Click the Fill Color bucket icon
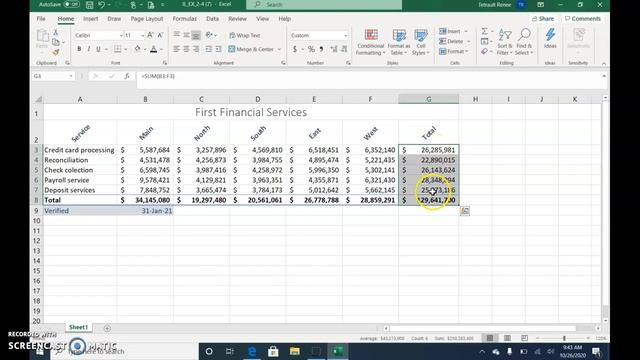Viewport: 640px width, 360px height. point(137,49)
